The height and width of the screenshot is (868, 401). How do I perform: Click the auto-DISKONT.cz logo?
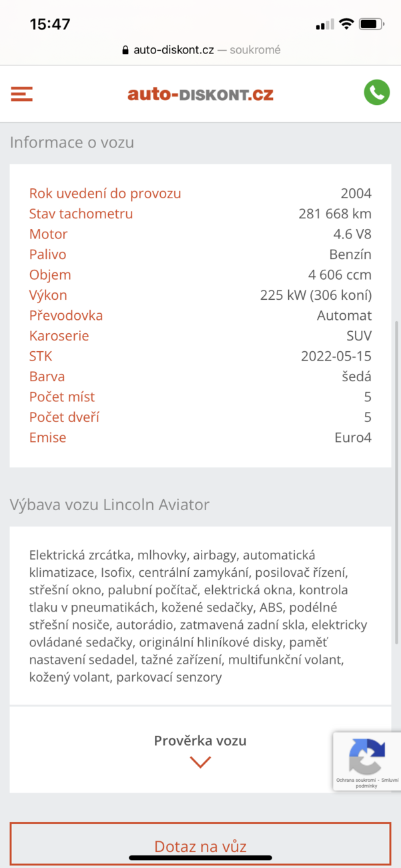(x=200, y=94)
